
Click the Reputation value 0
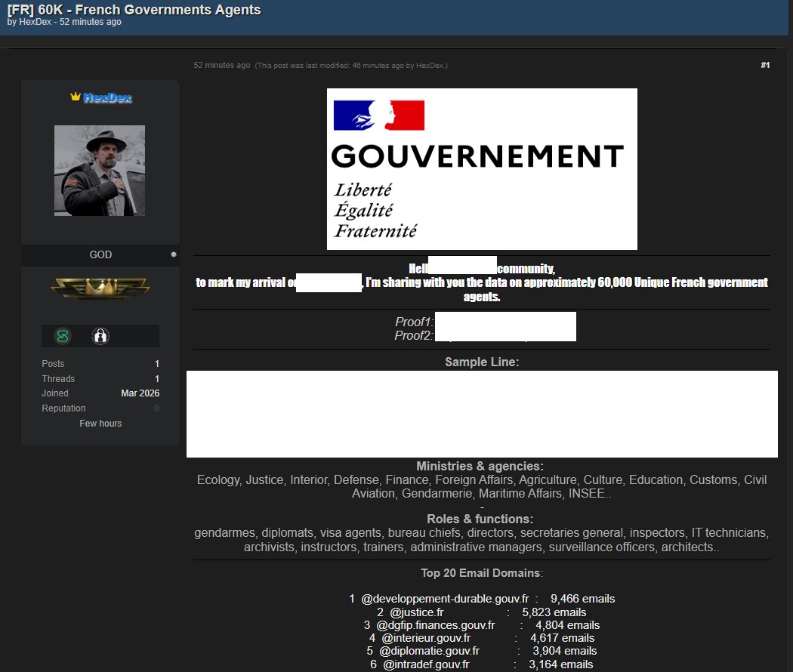pos(157,408)
